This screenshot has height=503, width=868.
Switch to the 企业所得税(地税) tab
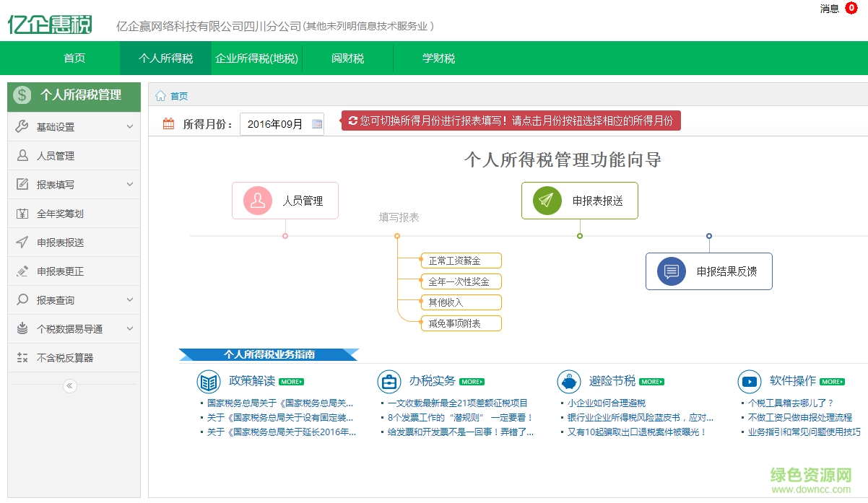tap(256, 58)
